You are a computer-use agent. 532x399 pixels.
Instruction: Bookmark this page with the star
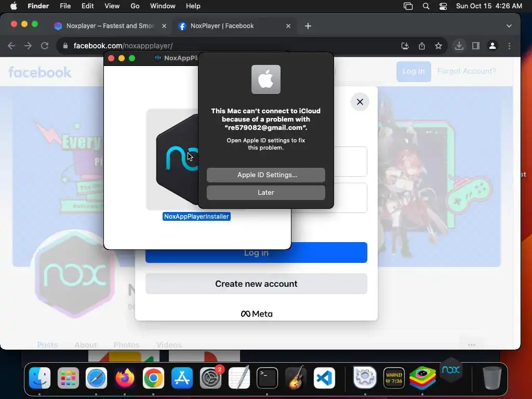(438, 46)
